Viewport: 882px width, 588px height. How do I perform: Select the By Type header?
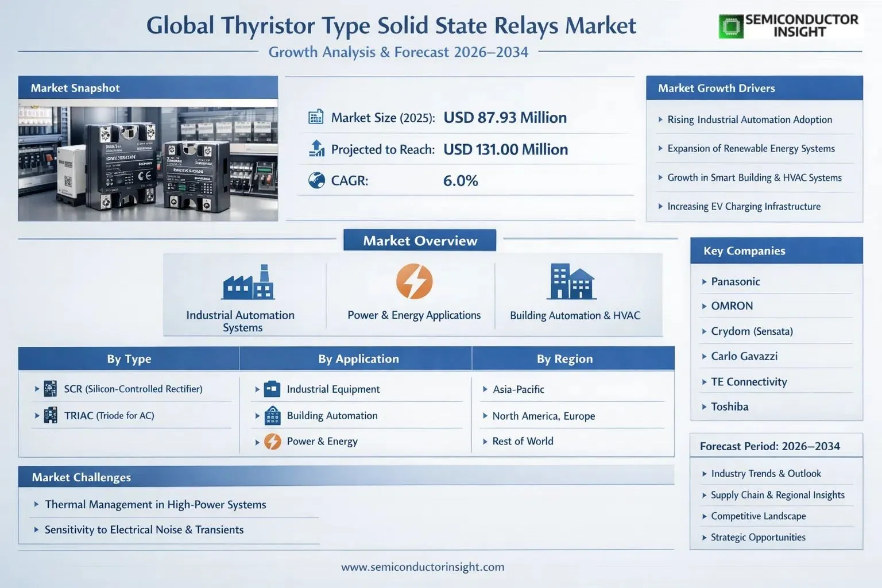pyautogui.click(x=129, y=359)
